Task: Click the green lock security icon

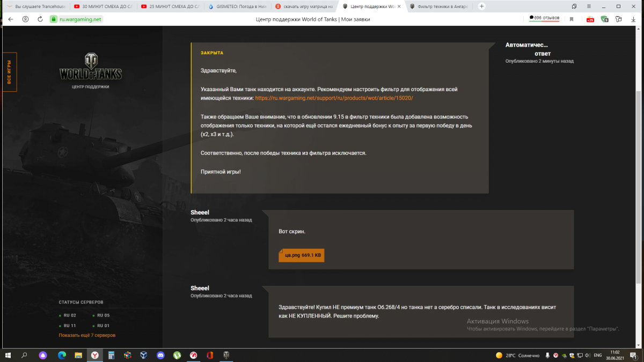Action: click(x=53, y=19)
